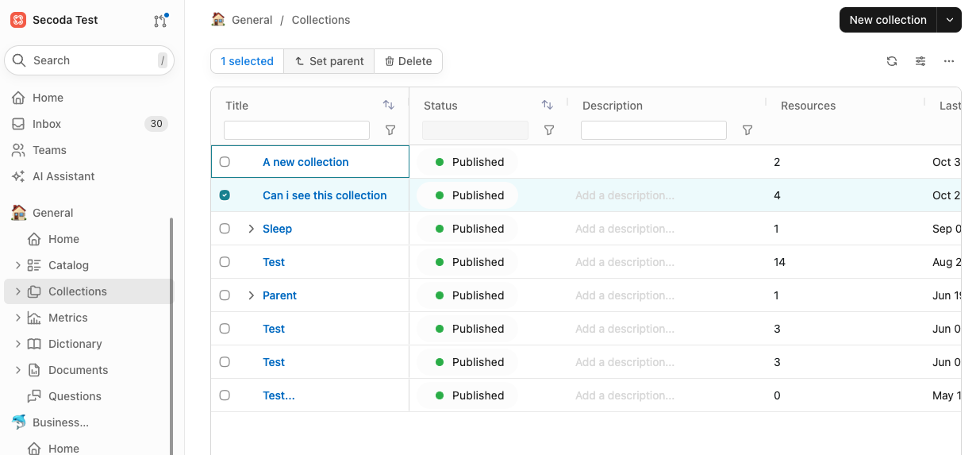
Task: Open Inbox in the sidebar
Action: 47,124
